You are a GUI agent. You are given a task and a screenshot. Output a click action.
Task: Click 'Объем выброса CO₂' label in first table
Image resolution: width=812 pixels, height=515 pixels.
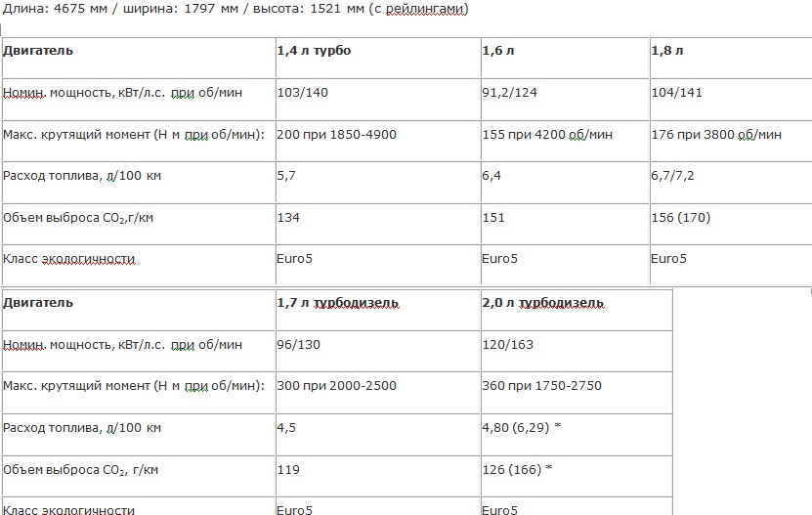pyautogui.click(x=78, y=218)
